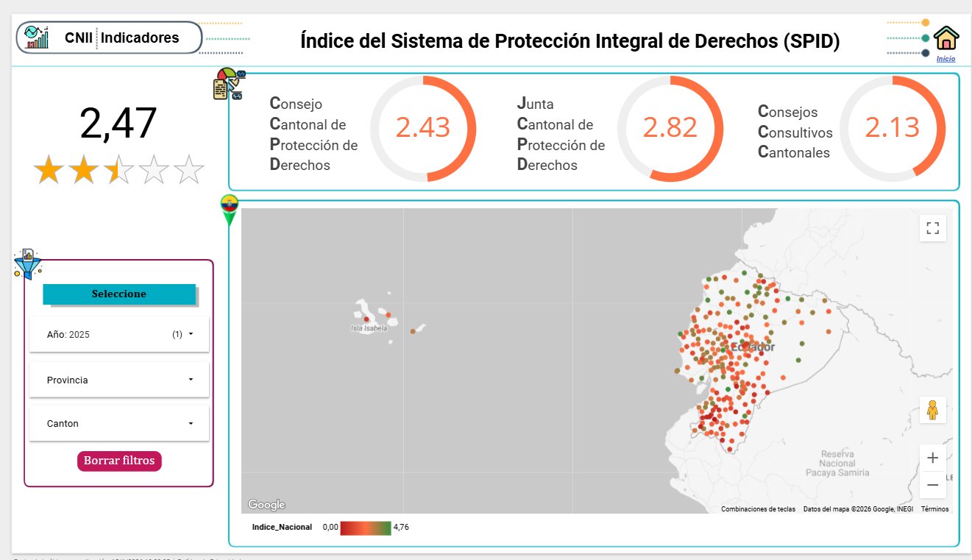The width and height of the screenshot is (972, 560).
Task: Open the Año 2025 dropdown
Action: (x=119, y=334)
